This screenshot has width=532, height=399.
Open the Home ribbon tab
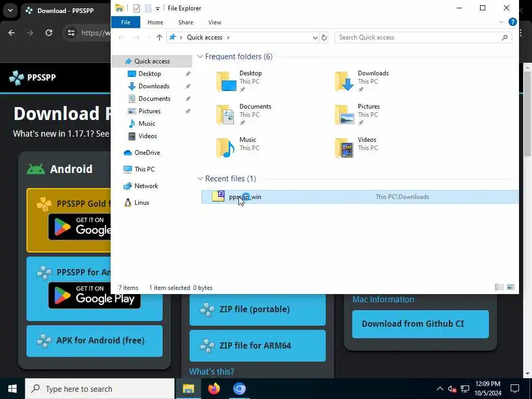click(155, 22)
